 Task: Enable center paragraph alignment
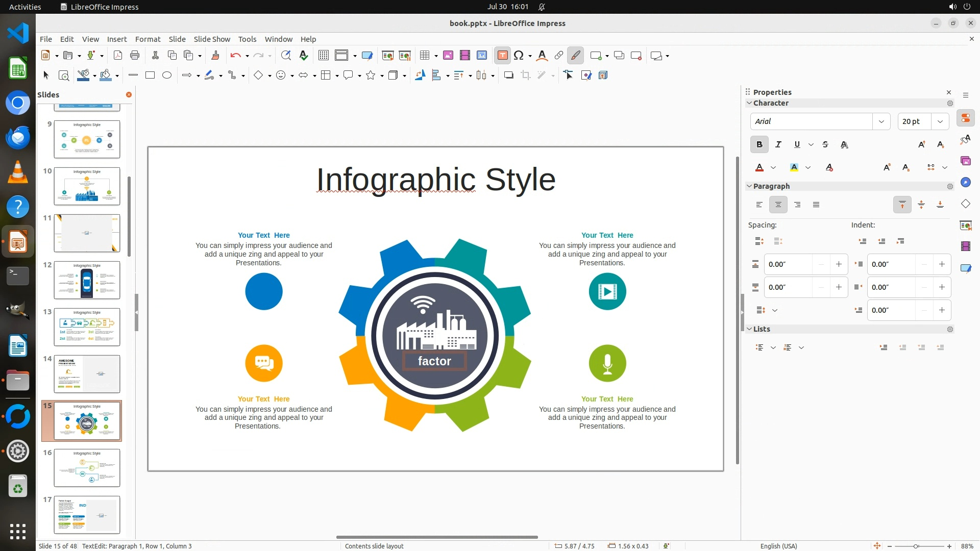coord(778,205)
